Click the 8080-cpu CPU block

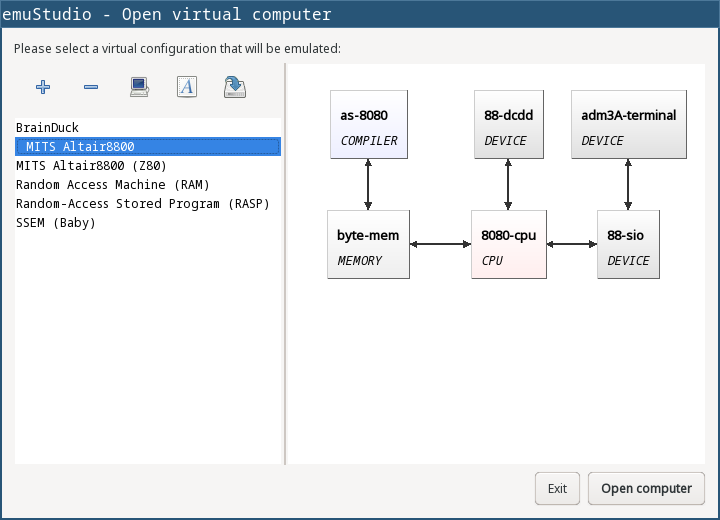point(509,244)
